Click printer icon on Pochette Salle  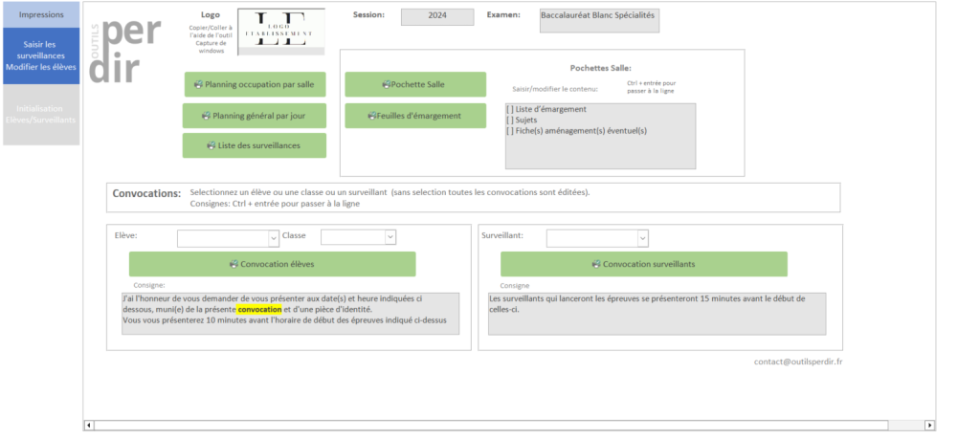(x=387, y=84)
